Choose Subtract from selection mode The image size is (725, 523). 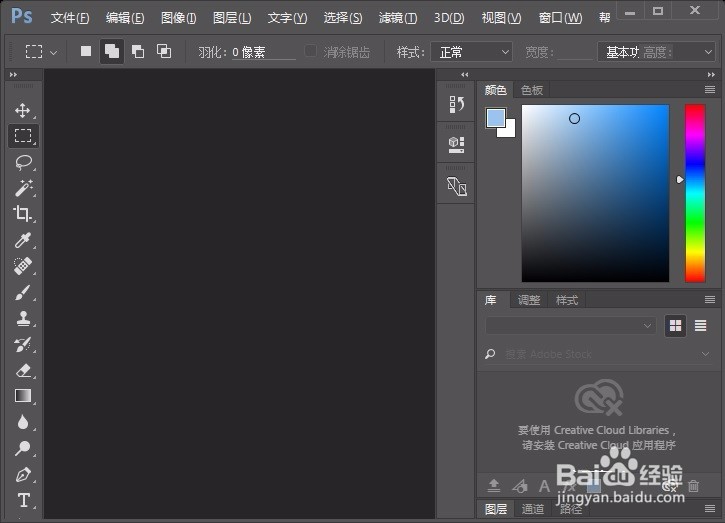point(138,51)
